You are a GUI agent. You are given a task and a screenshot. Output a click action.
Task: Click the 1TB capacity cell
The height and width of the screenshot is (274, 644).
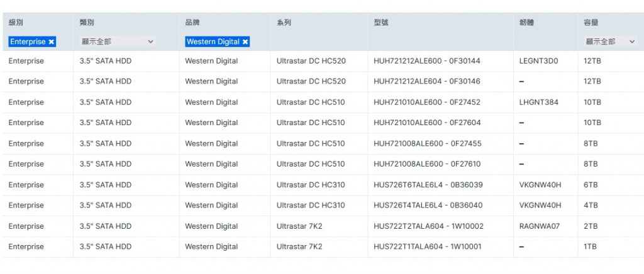[x=590, y=246]
